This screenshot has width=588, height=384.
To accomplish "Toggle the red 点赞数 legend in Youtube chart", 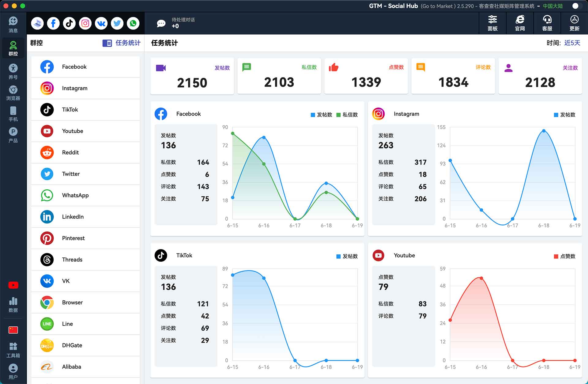I will tap(564, 256).
